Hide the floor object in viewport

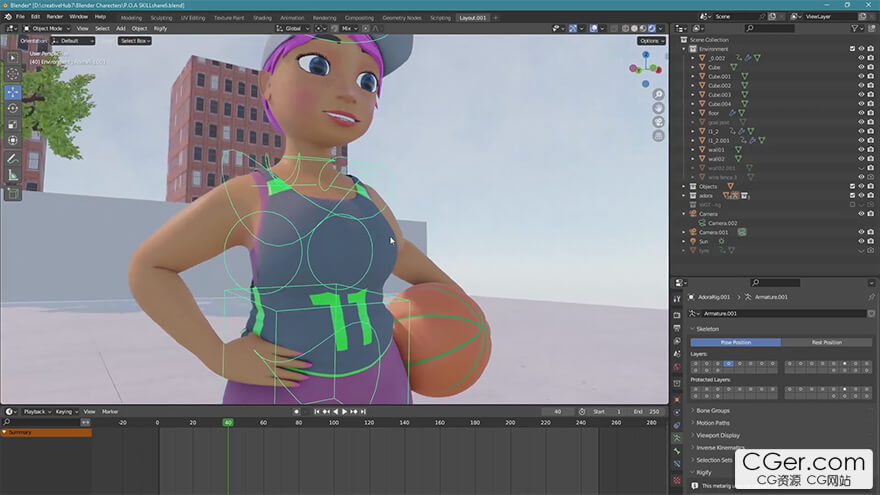(861, 113)
